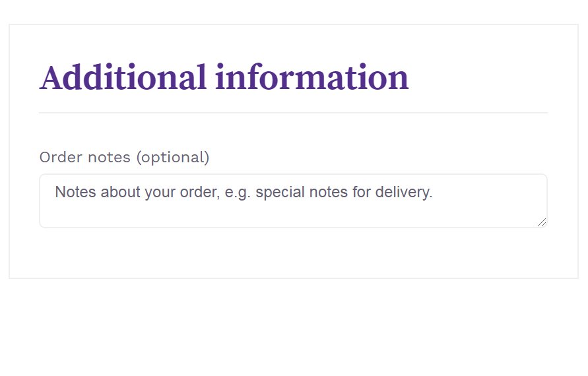Select the "Additional information" heading
The width and height of the screenshot is (588, 376).
[224, 77]
